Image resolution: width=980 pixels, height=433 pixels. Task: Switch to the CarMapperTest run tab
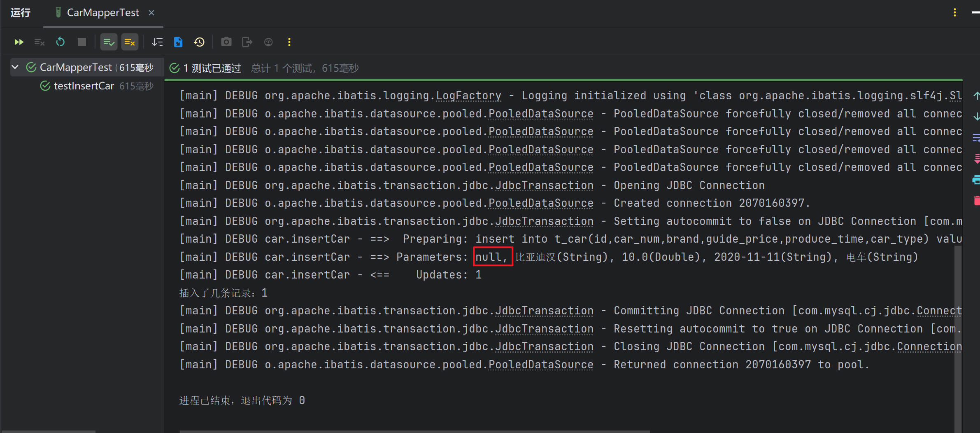[102, 13]
